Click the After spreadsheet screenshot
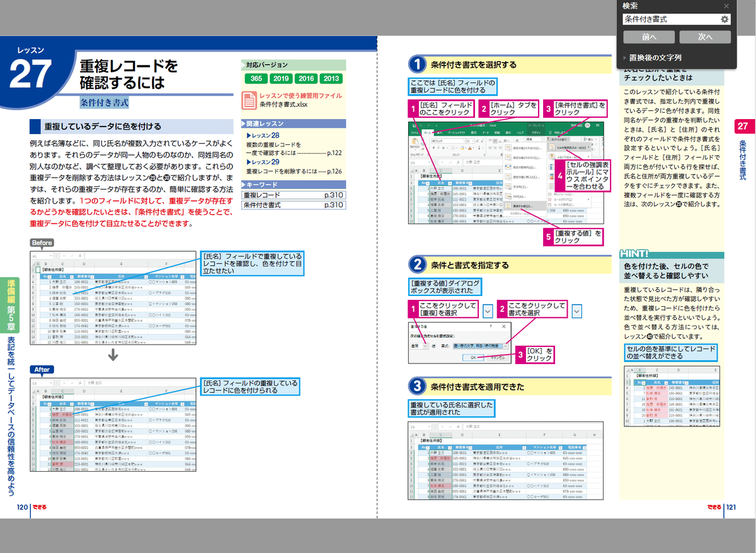Image resolution: width=756 pixels, height=553 pixels. point(113,425)
